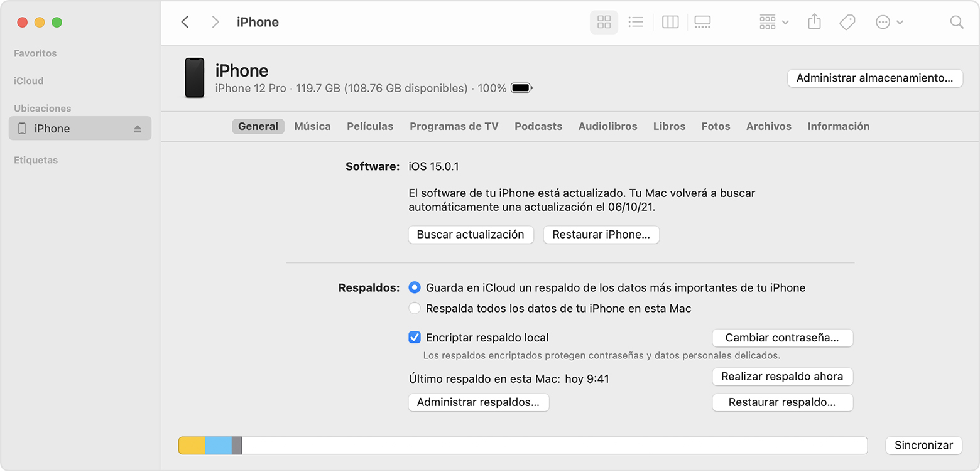Viewport: 980px width, 472px height.
Task: Switch to gallery view in the toolbar
Action: click(x=702, y=21)
